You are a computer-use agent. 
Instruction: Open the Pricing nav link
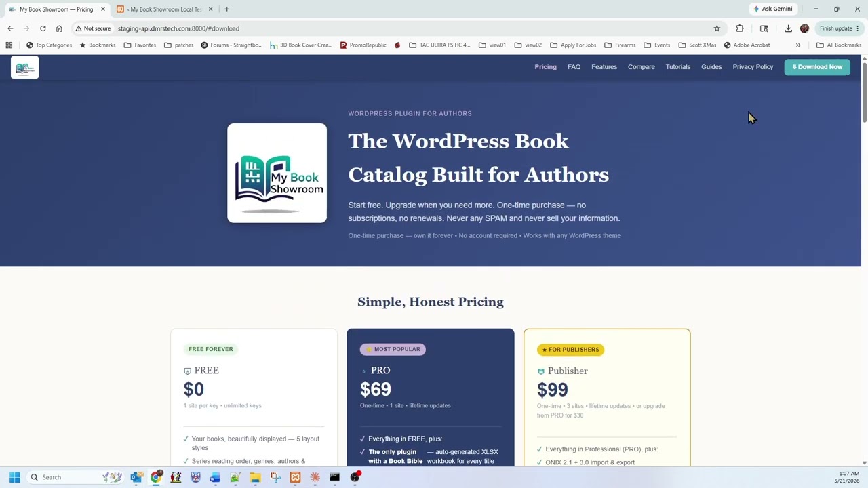point(545,67)
